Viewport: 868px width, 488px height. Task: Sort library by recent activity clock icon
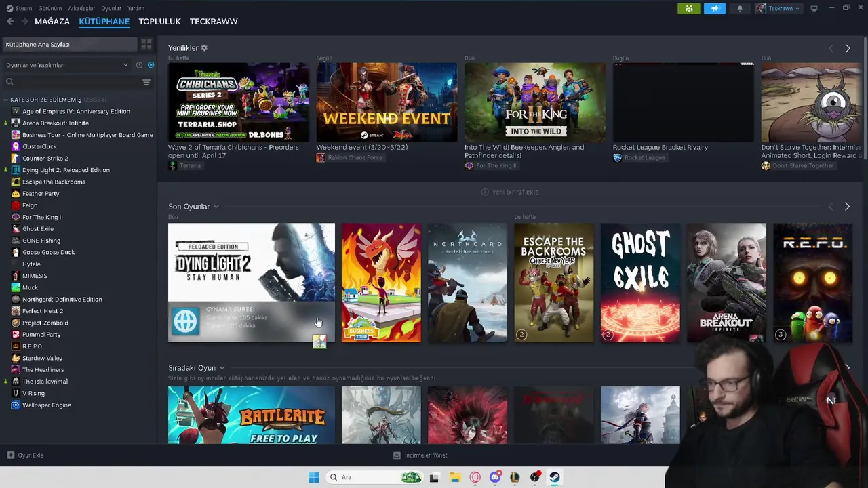click(x=139, y=65)
